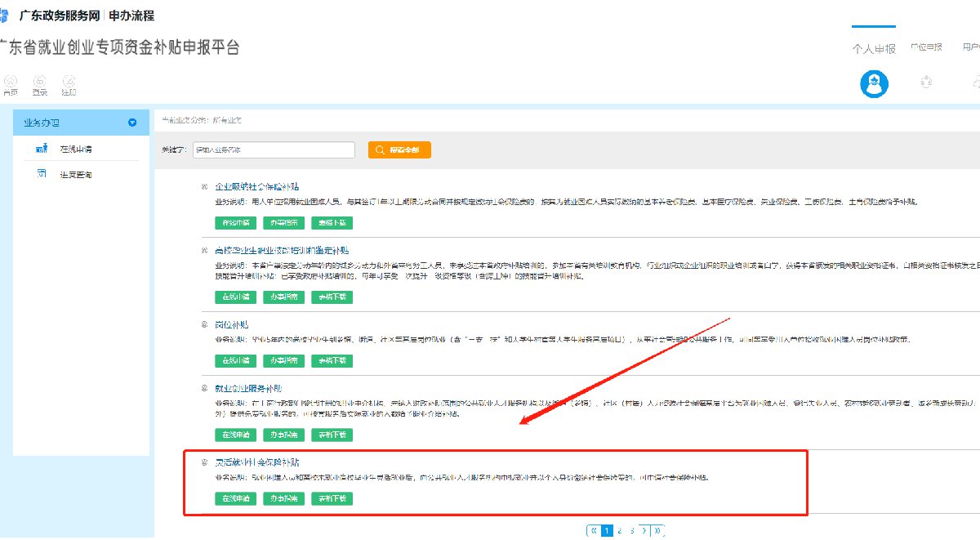Image resolution: width=980 pixels, height=540 pixels.
Task: Go to the next page arrow
Action: [644, 530]
